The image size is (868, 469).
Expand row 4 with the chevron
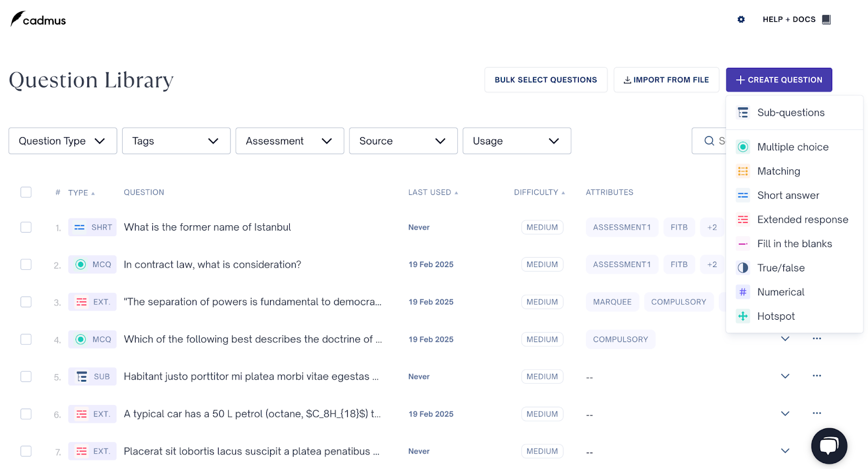pyautogui.click(x=785, y=339)
